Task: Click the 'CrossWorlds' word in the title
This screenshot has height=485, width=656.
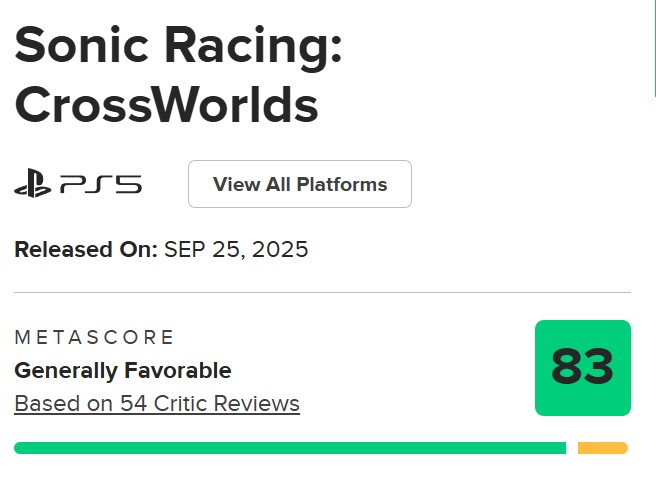Action: point(167,104)
